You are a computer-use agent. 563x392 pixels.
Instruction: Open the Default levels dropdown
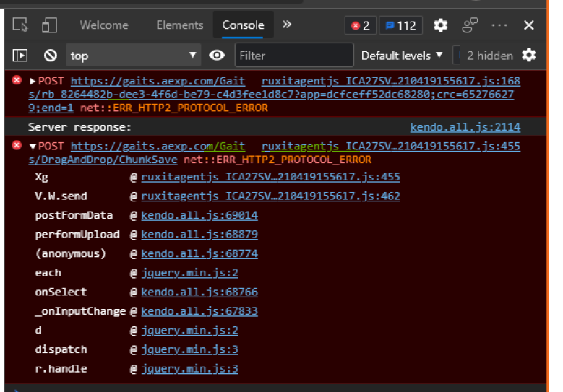tap(401, 56)
